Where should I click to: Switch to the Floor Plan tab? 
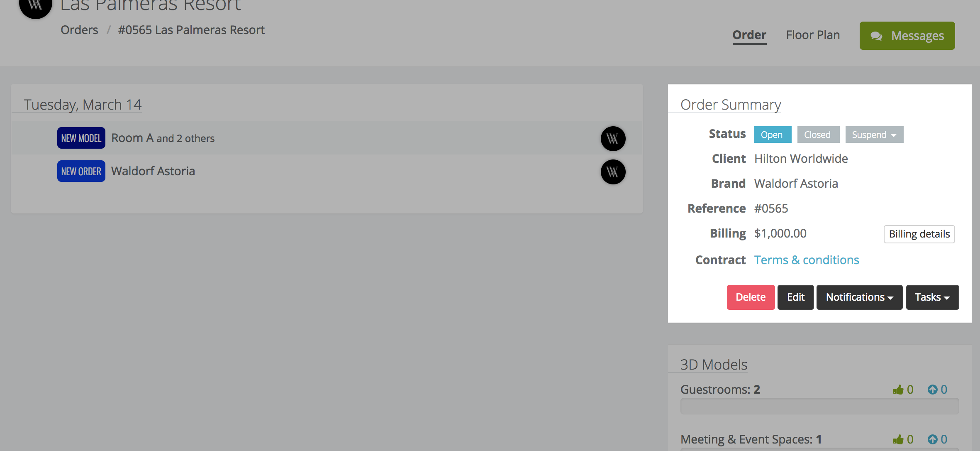click(x=813, y=35)
